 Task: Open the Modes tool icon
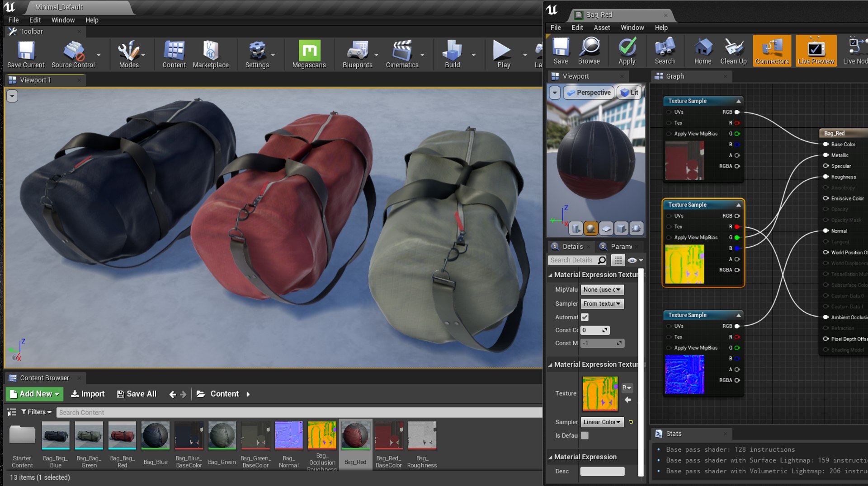[x=129, y=54]
